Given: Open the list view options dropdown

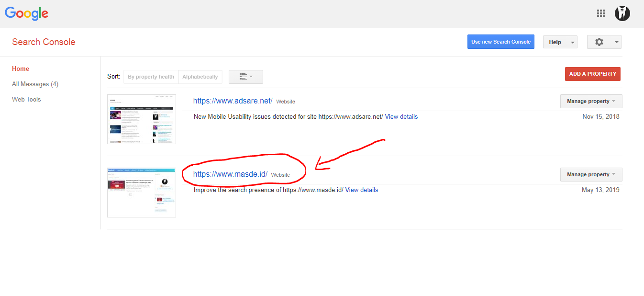Looking at the screenshot, I should 246,77.
